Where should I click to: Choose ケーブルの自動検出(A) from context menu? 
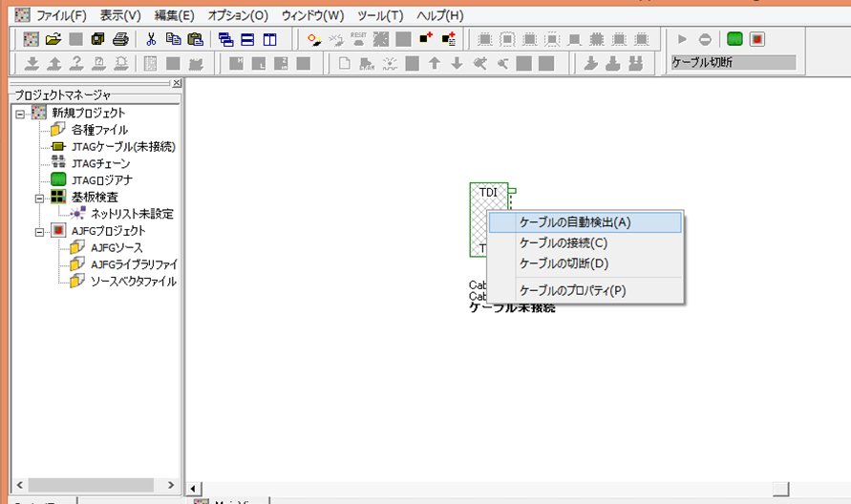point(575,221)
